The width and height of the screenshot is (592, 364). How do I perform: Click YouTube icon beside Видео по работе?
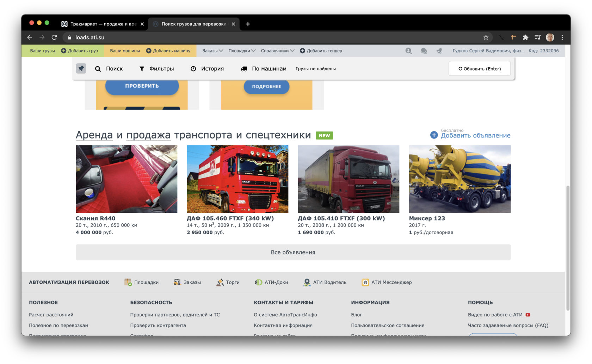528,315
